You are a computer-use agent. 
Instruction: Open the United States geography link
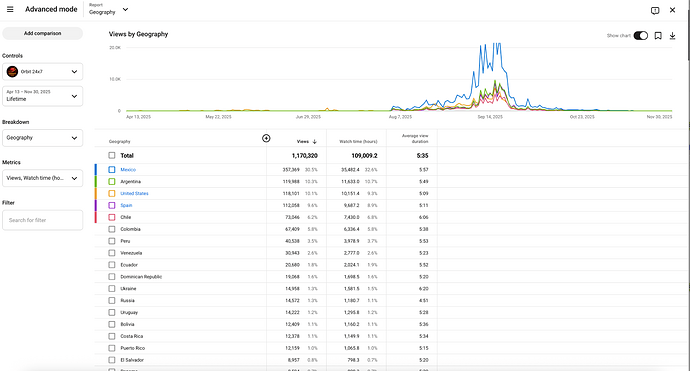coord(134,193)
